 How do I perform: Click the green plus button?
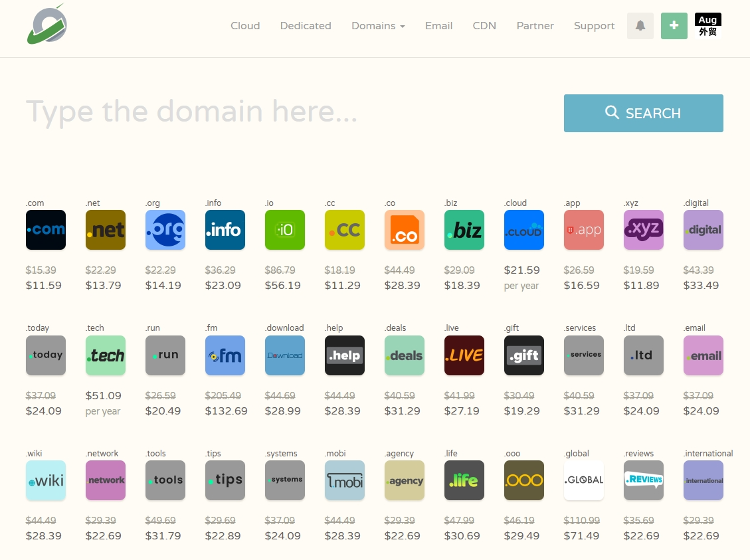674,26
